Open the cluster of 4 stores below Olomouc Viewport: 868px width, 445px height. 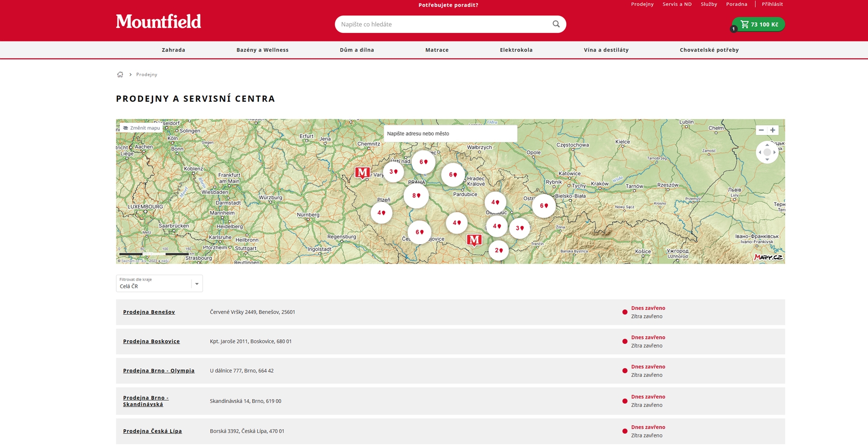497,226
